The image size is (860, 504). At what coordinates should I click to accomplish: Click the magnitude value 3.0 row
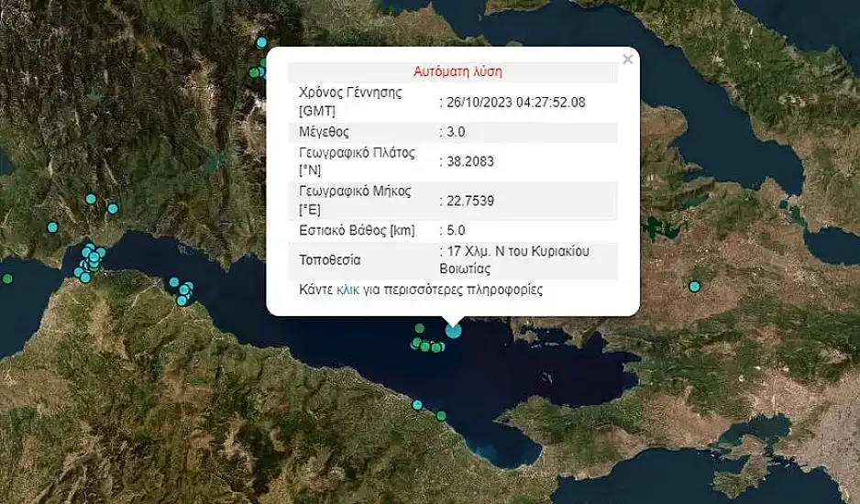[454, 132]
